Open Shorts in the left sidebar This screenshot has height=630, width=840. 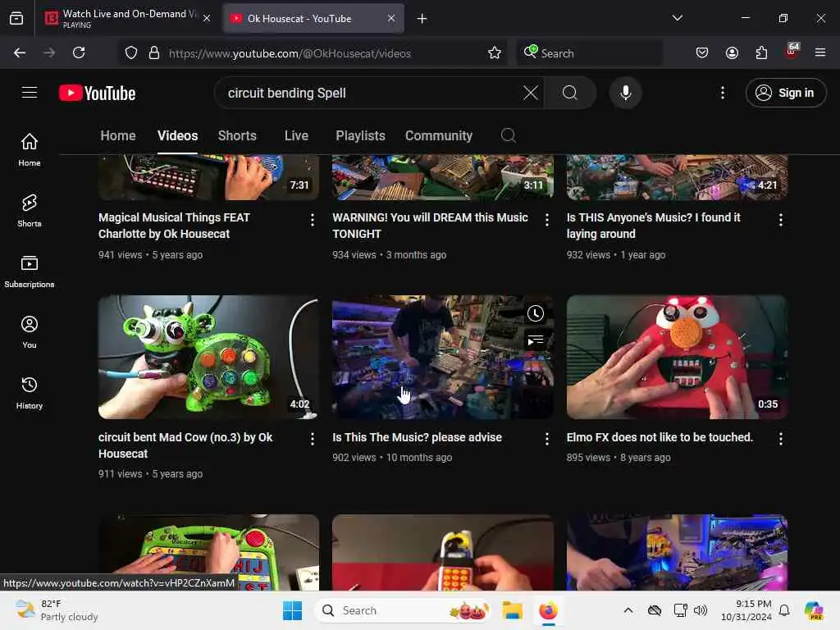[30, 211]
